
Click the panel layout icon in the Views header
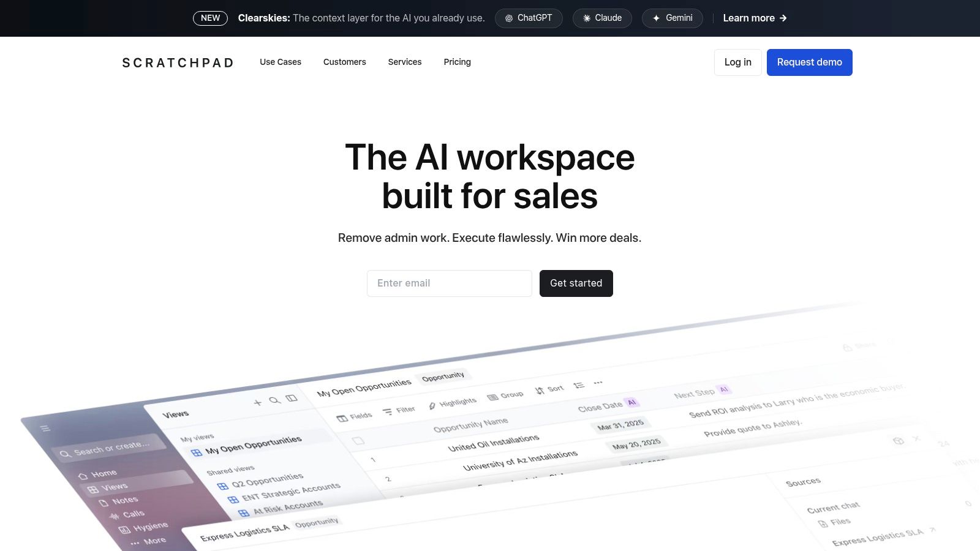coord(292,398)
